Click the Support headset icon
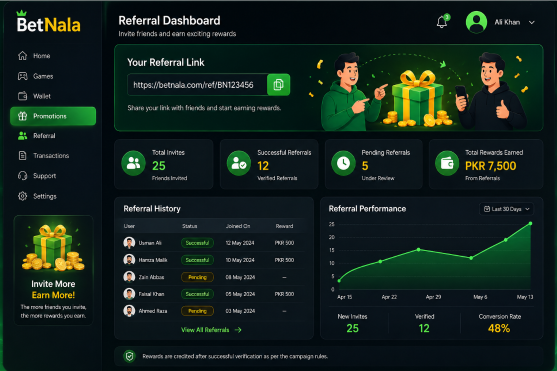Screen dimensions: 557x371 (x=22, y=176)
